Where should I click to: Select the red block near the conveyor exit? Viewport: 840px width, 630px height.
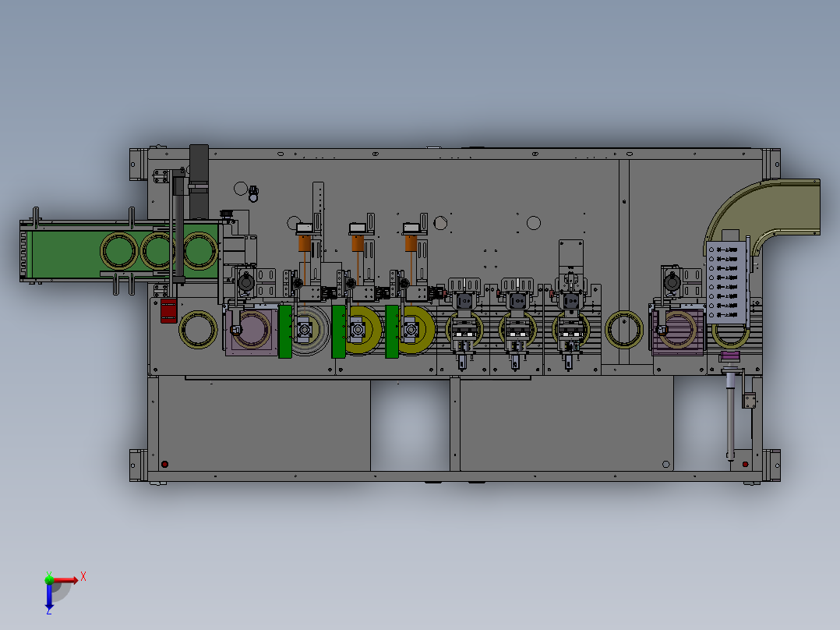click(169, 311)
